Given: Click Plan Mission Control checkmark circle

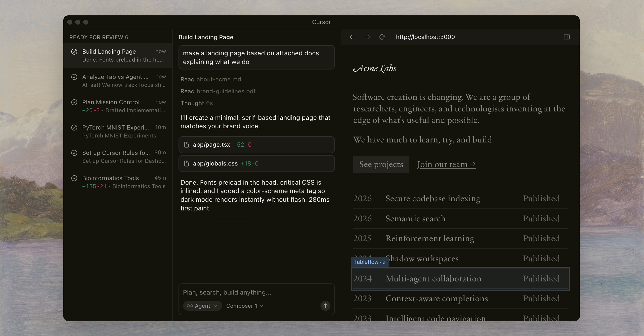Looking at the screenshot, I should pyautogui.click(x=74, y=102).
